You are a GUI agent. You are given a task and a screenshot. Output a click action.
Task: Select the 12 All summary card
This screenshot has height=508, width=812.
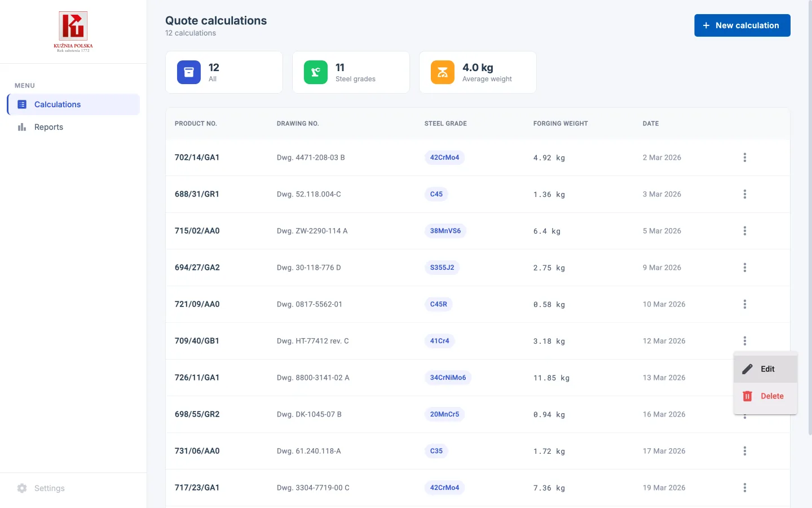tap(224, 72)
